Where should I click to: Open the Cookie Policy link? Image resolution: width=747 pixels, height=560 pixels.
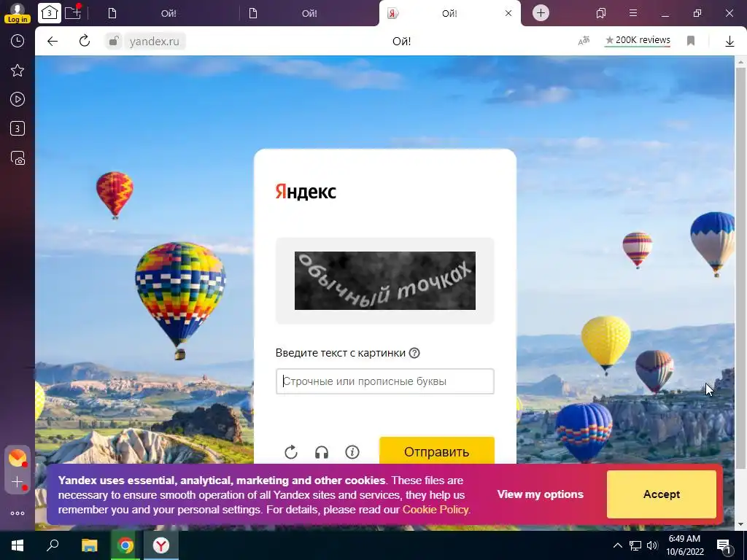click(x=436, y=510)
